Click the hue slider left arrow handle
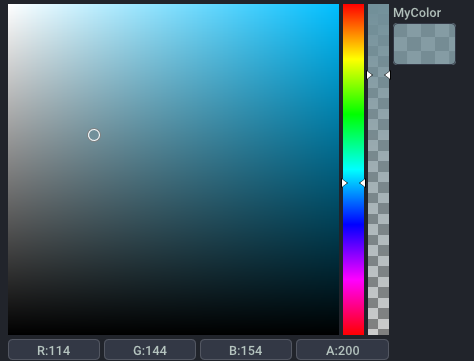474x361 pixels. 345,183
